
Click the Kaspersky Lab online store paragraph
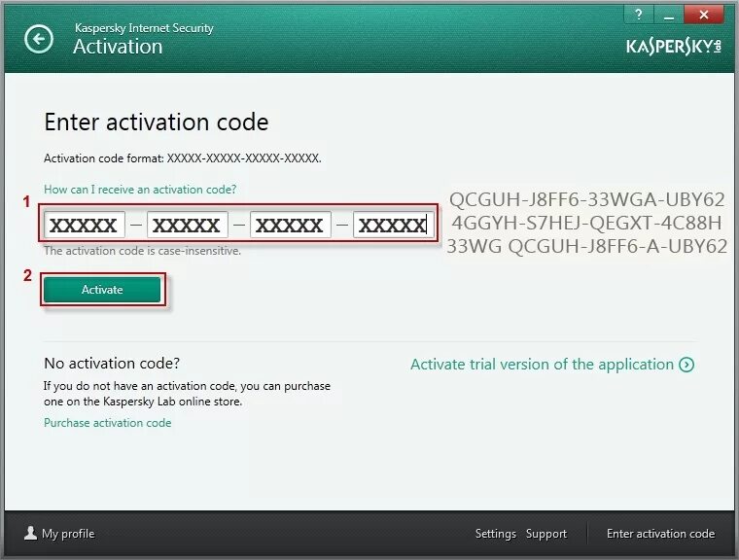click(187, 394)
